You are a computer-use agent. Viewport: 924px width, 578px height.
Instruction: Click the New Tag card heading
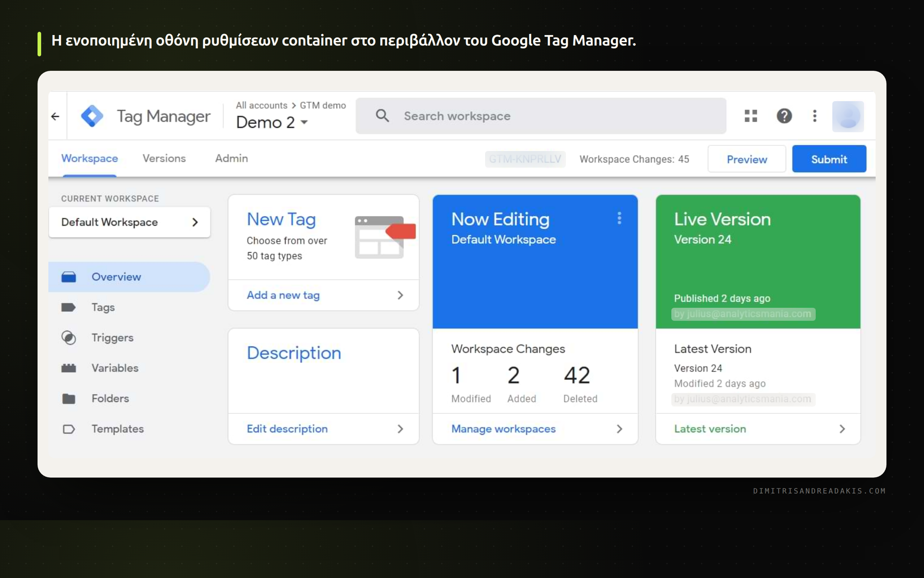281,219
